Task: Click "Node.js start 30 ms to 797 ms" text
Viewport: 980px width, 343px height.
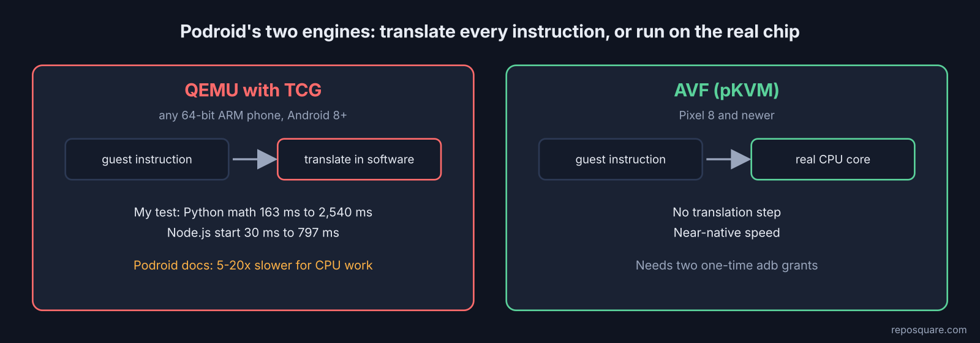Action: click(253, 233)
